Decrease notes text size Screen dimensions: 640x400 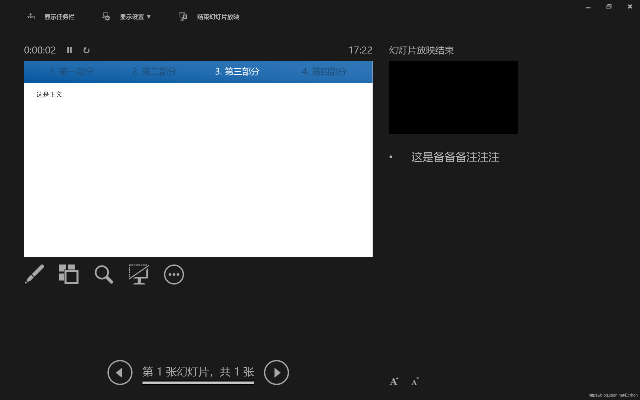(415, 381)
